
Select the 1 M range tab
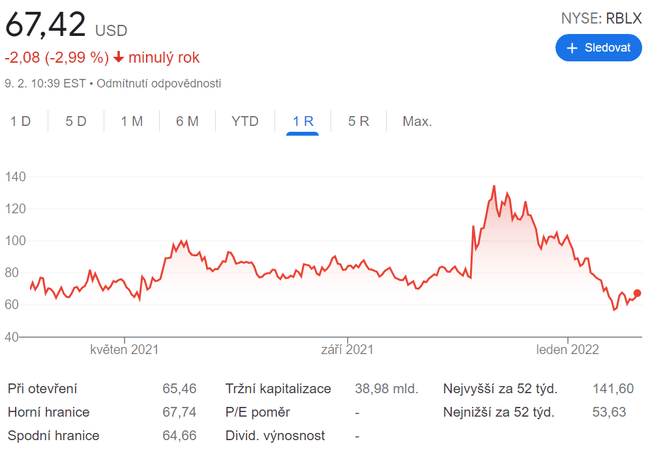point(131,122)
